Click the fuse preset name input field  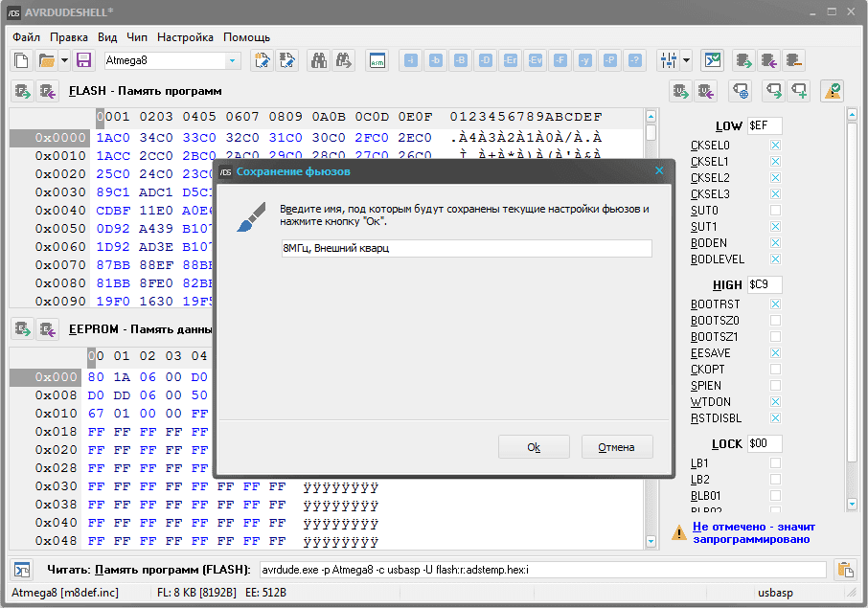pyautogui.click(x=467, y=248)
